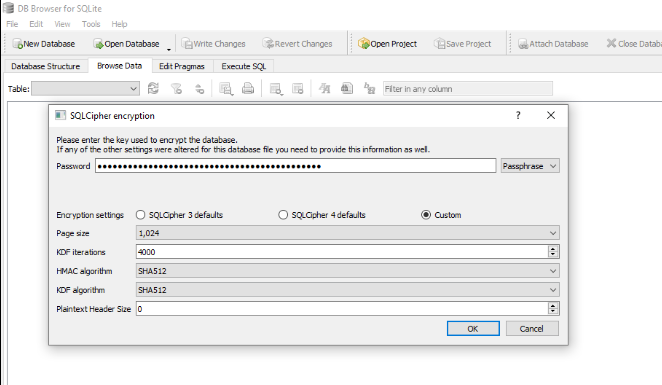Screen dimensions: 662x385
Task: Increase KDF iterations with up arrow
Action: 553,249
